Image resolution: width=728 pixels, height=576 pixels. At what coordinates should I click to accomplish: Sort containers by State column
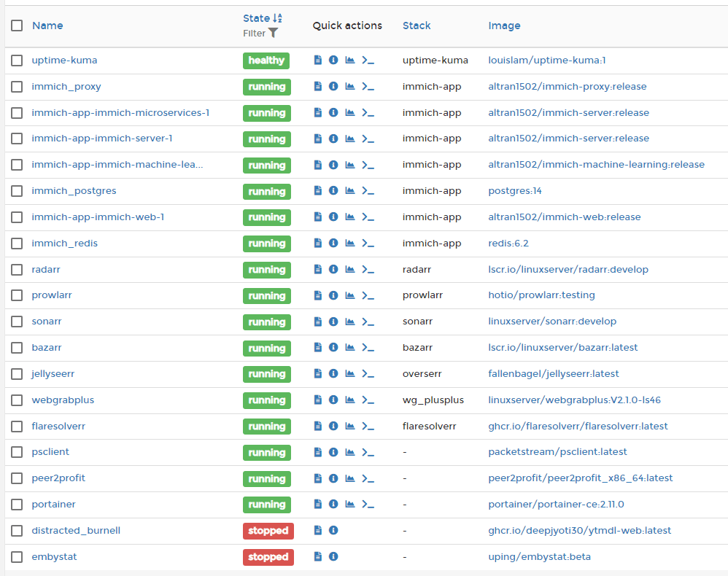click(263, 18)
